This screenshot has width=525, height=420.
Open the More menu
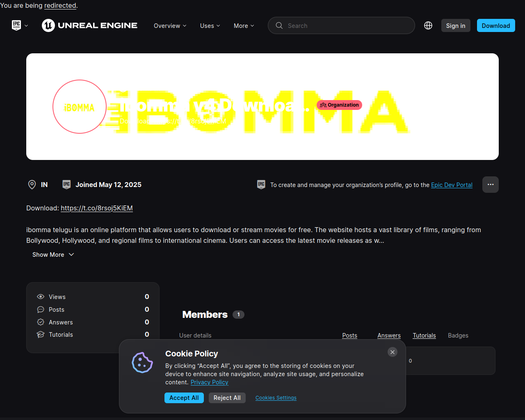point(244,25)
